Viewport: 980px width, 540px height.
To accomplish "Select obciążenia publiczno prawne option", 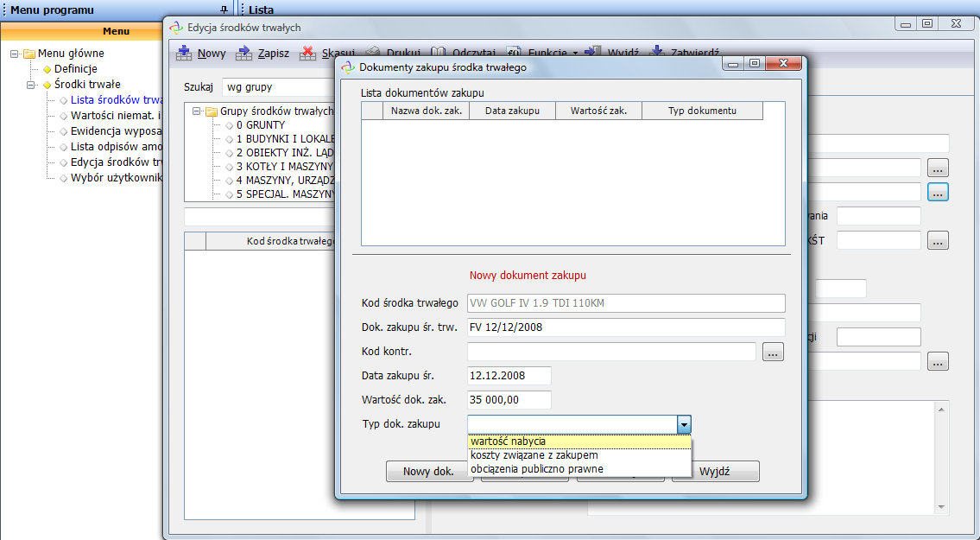I will pyautogui.click(x=580, y=469).
